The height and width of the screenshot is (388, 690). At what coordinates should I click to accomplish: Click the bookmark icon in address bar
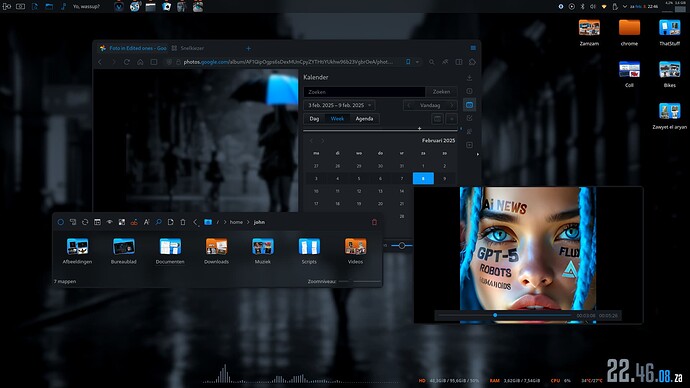pos(408,62)
